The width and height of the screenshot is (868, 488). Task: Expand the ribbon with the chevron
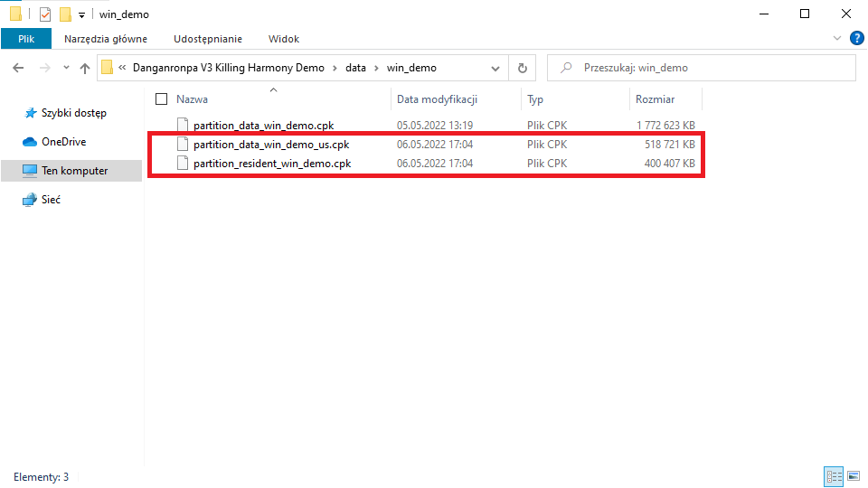(x=836, y=38)
